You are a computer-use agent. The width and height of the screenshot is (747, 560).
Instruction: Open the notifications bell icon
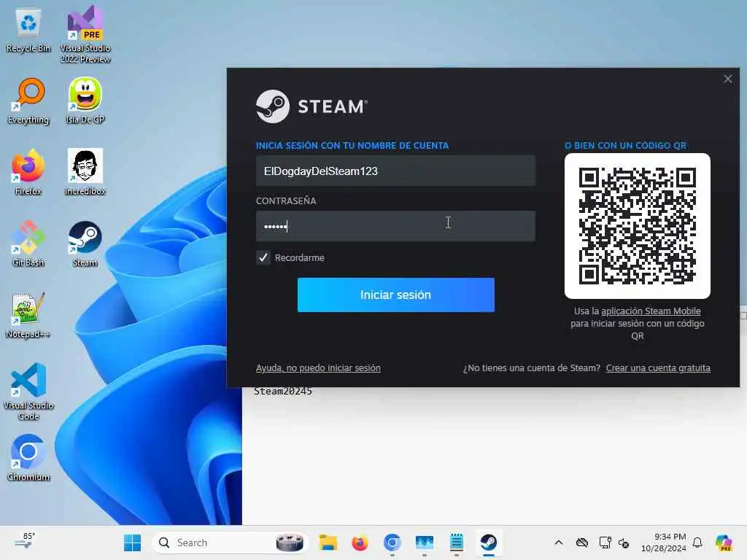[697, 542]
